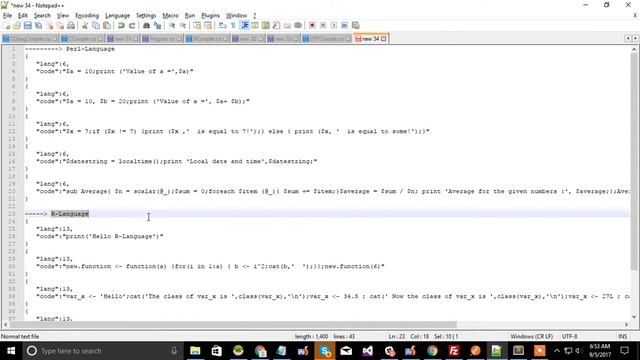Image resolution: width=640 pixels, height=360 pixels.
Task: Click the stop macro recording icon
Action: tap(323, 26)
